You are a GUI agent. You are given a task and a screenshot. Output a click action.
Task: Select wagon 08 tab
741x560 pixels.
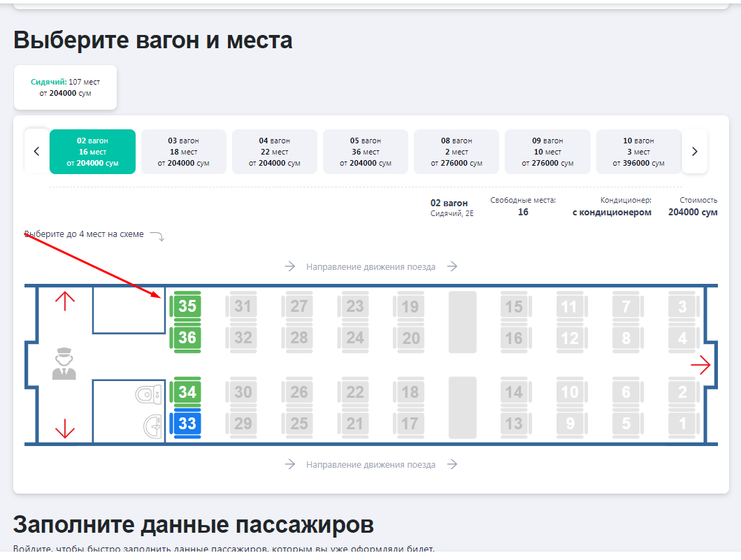[x=456, y=152]
